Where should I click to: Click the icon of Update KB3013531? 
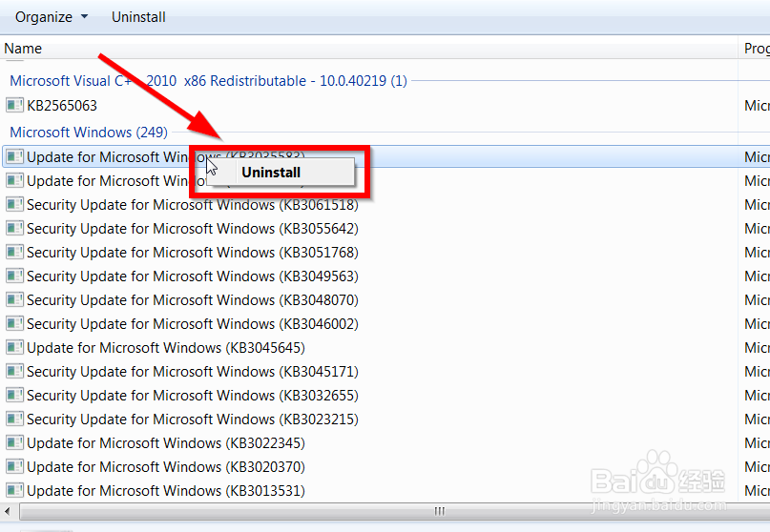(14, 490)
